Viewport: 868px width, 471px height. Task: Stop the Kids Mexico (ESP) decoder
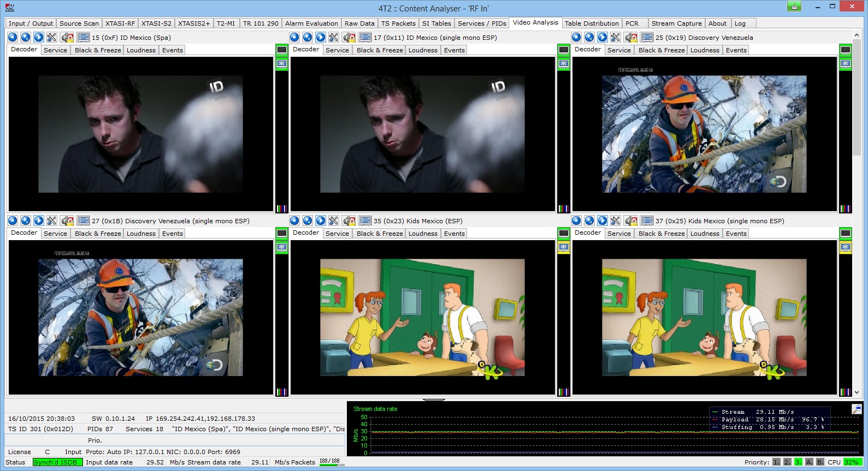coord(294,220)
